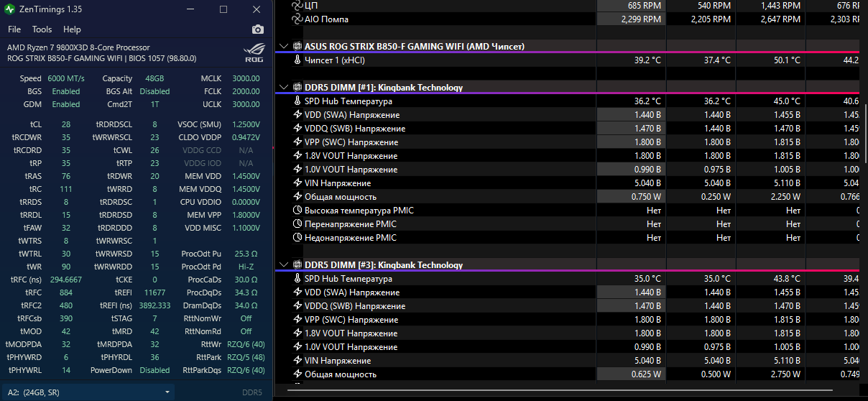Open the A2: (24GB, SR) module dropdown
This screenshot has height=401, width=868.
[x=89, y=392]
